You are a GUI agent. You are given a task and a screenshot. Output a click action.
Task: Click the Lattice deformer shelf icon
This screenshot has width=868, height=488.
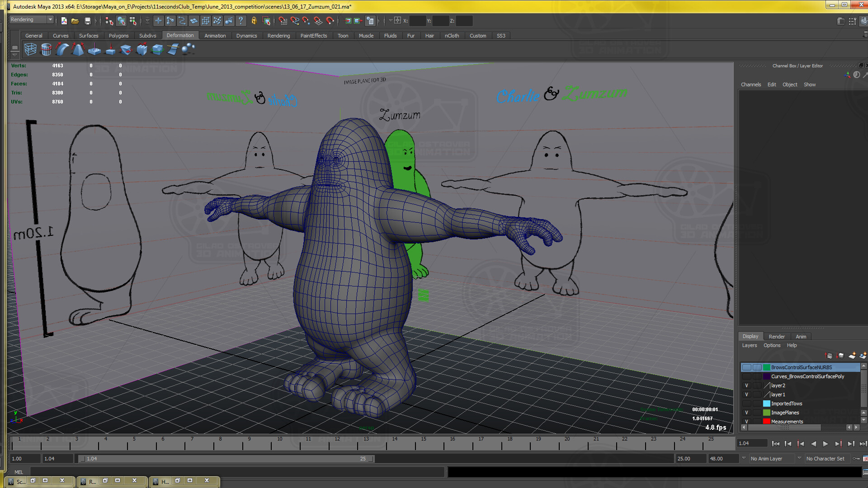point(30,49)
